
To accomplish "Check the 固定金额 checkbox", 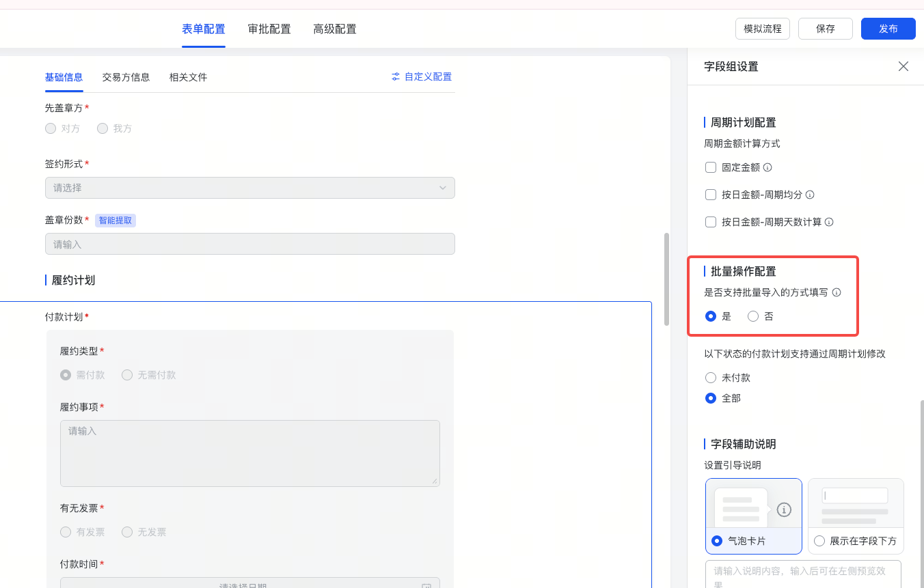I will point(711,167).
